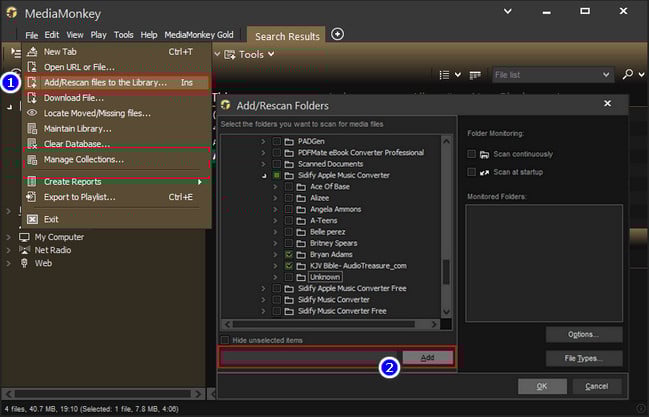The height and width of the screenshot is (417, 649).
Task: Tick the Hide unselected items checkbox
Action: [225, 340]
